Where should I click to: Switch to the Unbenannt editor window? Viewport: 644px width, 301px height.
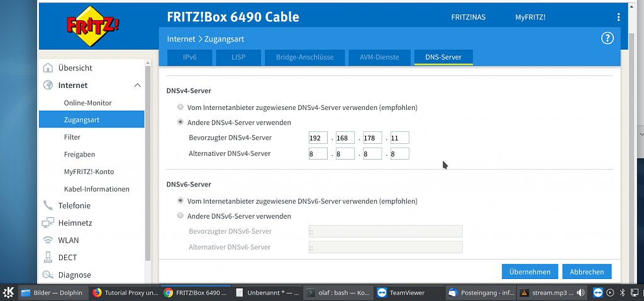267,293
